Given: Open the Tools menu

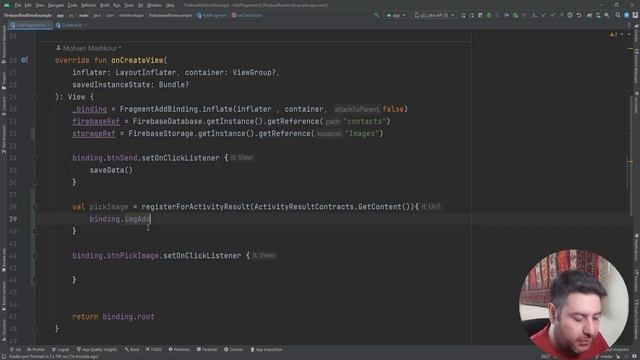Looking at the screenshot, I should click(129, 5).
